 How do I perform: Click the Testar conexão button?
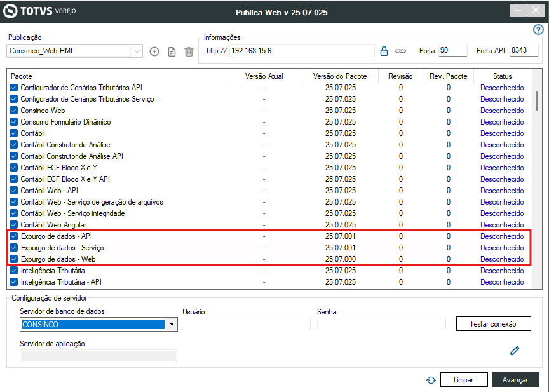pos(493,324)
